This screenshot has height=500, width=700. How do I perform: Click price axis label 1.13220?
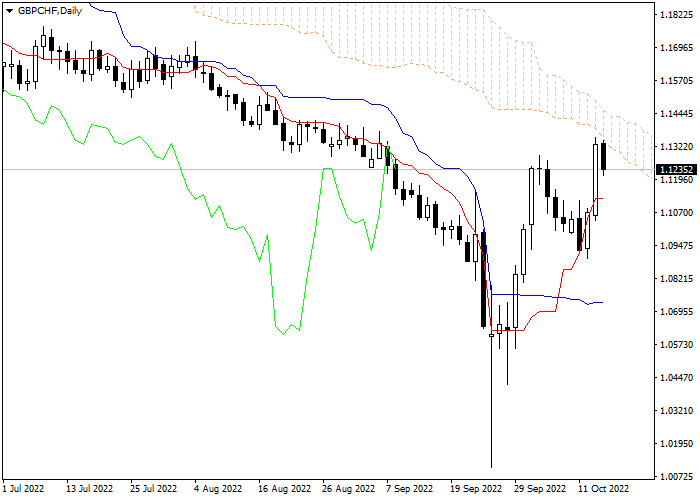[x=676, y=147]
